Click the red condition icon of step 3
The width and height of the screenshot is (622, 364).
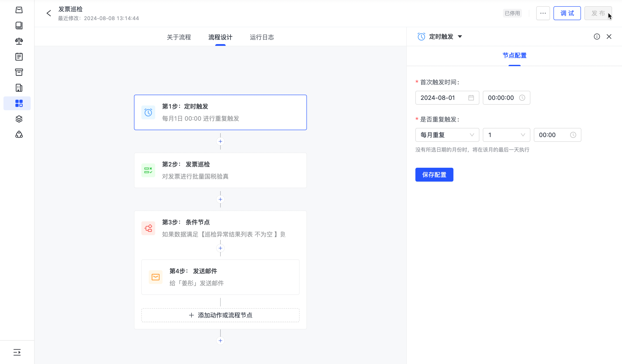click(148, 228)
